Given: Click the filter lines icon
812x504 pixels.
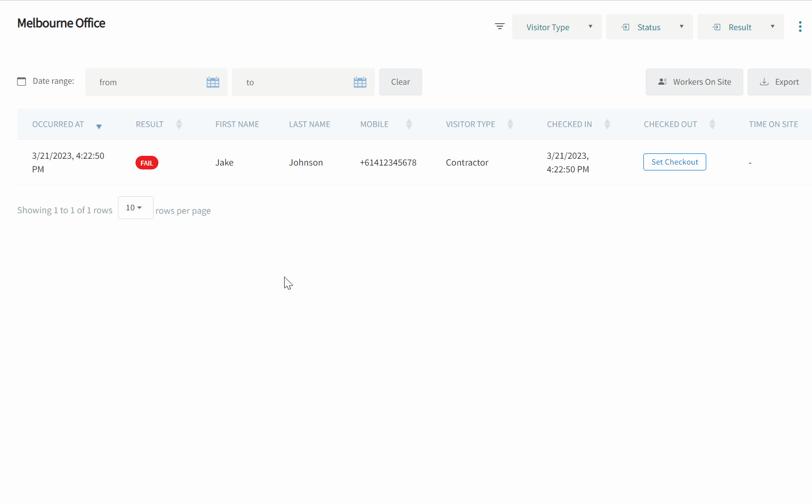Looking at the screenshot, I should [500, 26].
